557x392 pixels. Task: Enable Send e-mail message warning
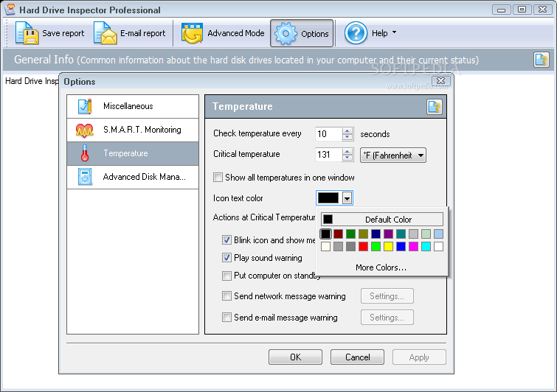tap(226, 317)
